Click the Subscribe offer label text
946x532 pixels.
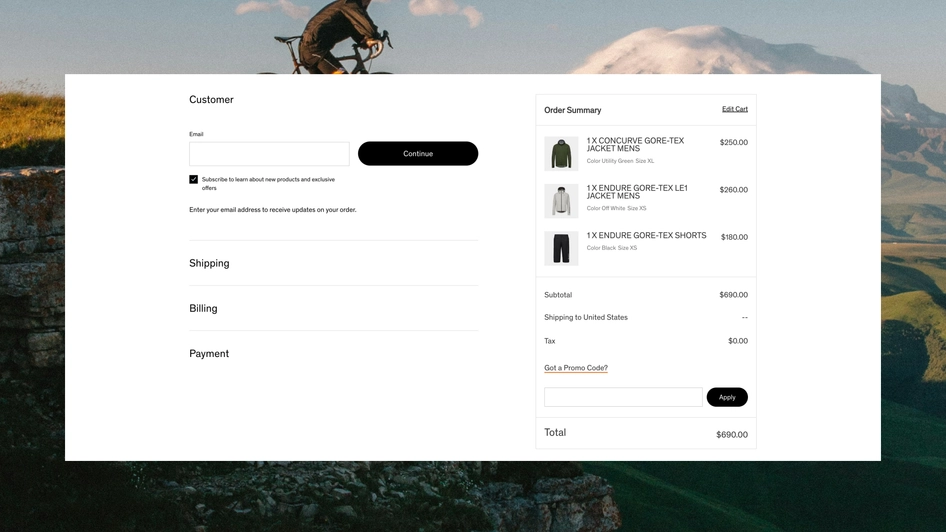point(268,183)
